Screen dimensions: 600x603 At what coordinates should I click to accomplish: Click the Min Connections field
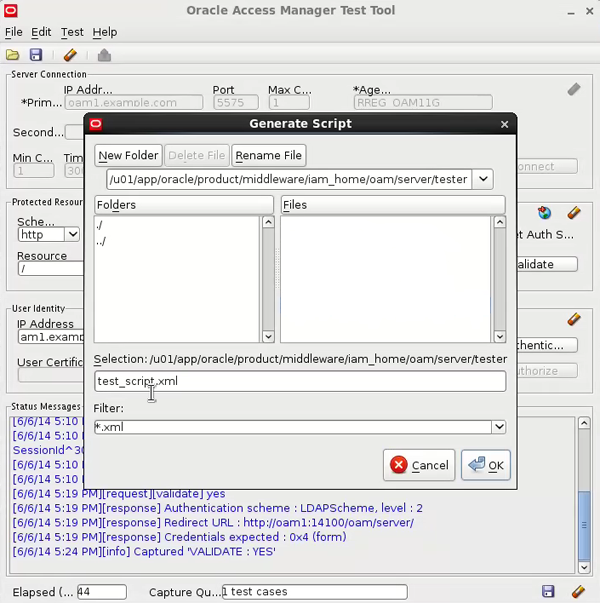coord(34,171)
